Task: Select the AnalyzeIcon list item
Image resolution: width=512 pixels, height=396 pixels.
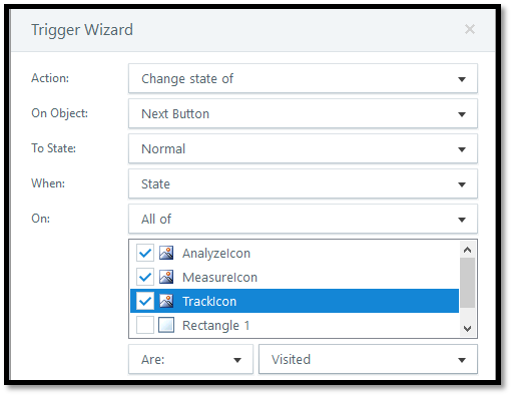Action: click(x=294, y=253)
